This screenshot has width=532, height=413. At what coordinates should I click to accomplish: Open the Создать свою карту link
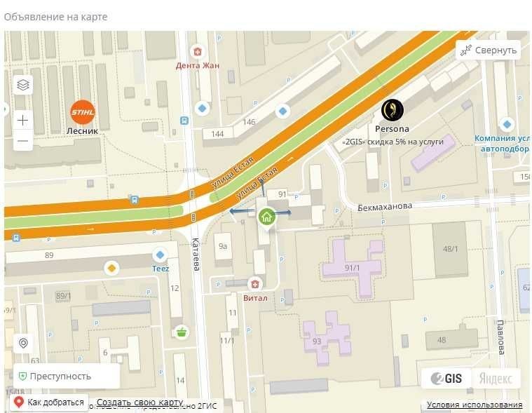(x=139, y=402)
